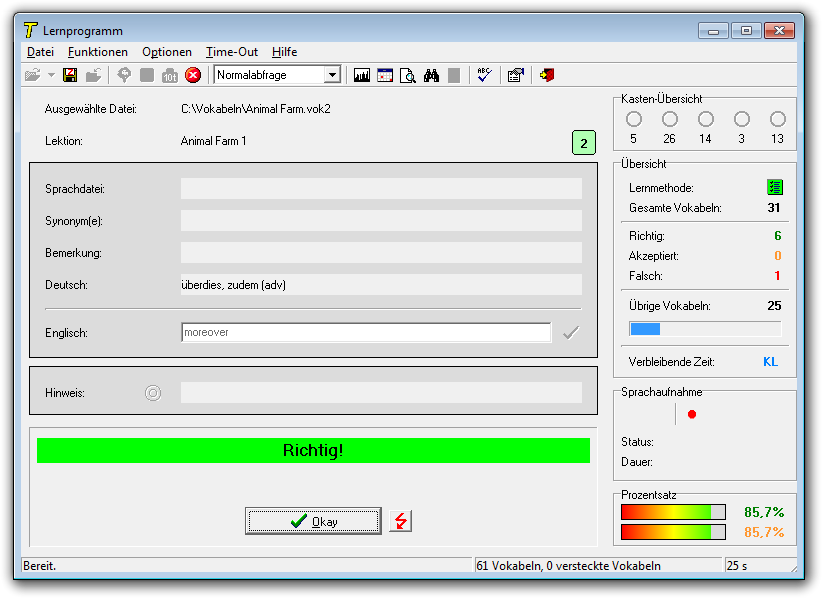Expand the Normalabfrage mode dropdown
Viewport: 822px width, 599px height.
tap(332, 75)
